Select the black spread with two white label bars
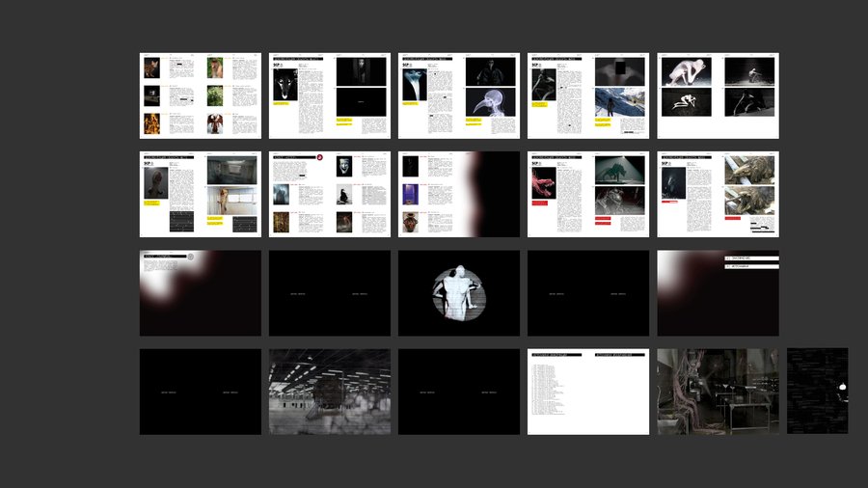The width and height of the screenshot is (868, 488). click(718, 293)
